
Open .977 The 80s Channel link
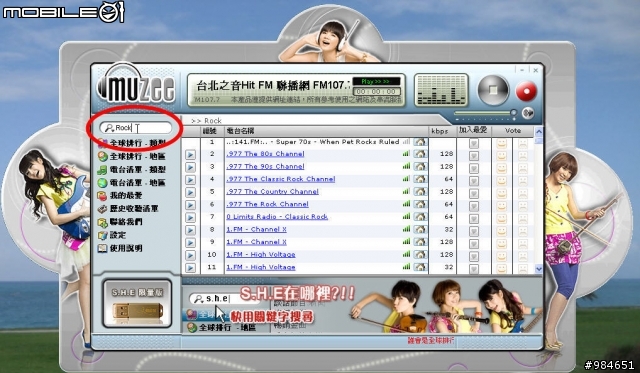tap(265, 154)
